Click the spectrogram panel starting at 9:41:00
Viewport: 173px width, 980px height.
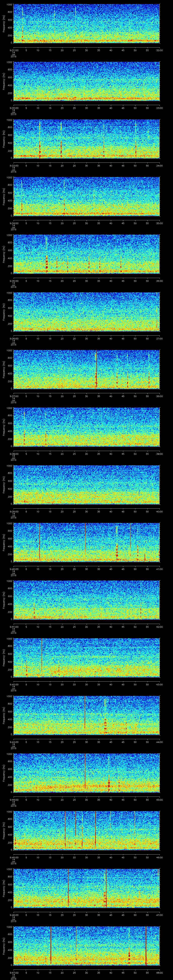[86, 600]
